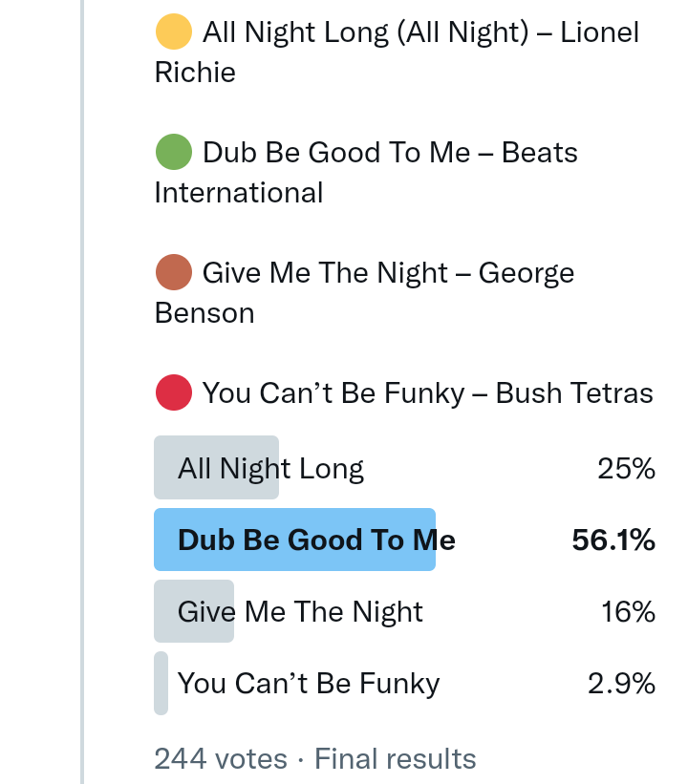Click the 16% poll percentage
The width and height of the screenshot is (688, 784).
click(x=628, y=612)
